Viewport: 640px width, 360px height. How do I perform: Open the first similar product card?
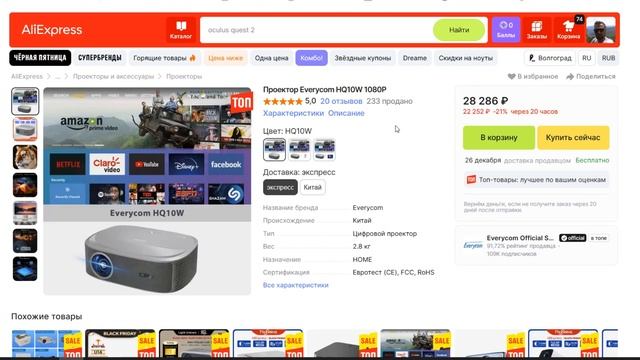click(47, 344)
